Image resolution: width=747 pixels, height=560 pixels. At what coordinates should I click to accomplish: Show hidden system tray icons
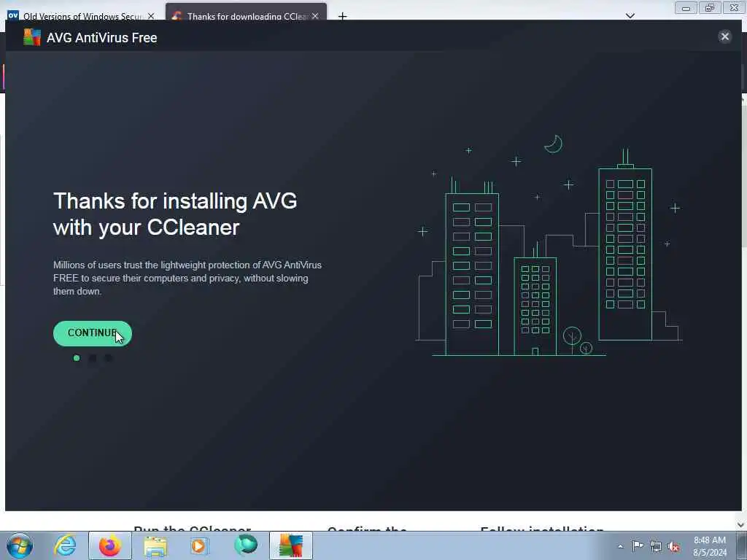coord(620,546)
